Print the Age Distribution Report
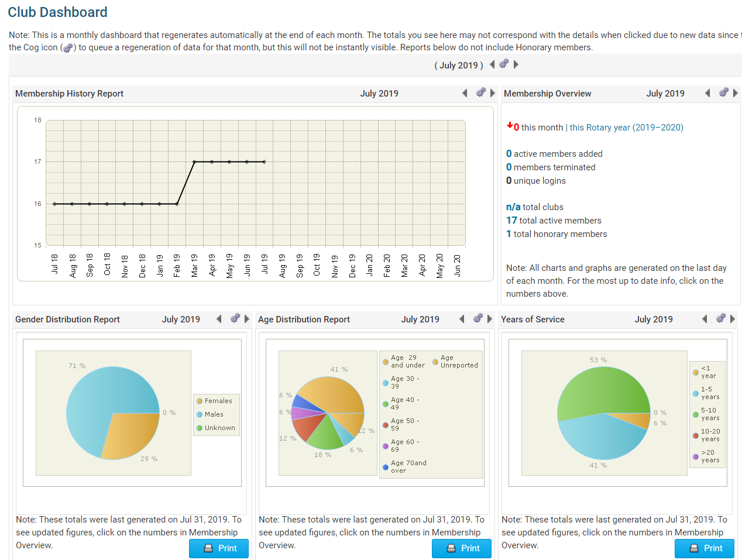Viewport: 742px width, 560px height. pyautogui.click(x=462, y=548)
